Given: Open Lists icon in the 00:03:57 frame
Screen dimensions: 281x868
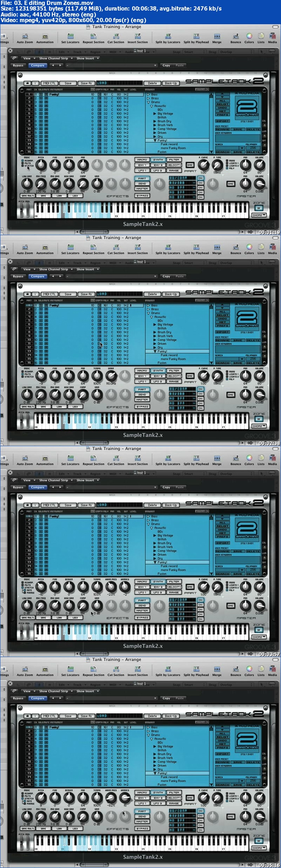Looking at the screenshot, I should click(261, 458).
